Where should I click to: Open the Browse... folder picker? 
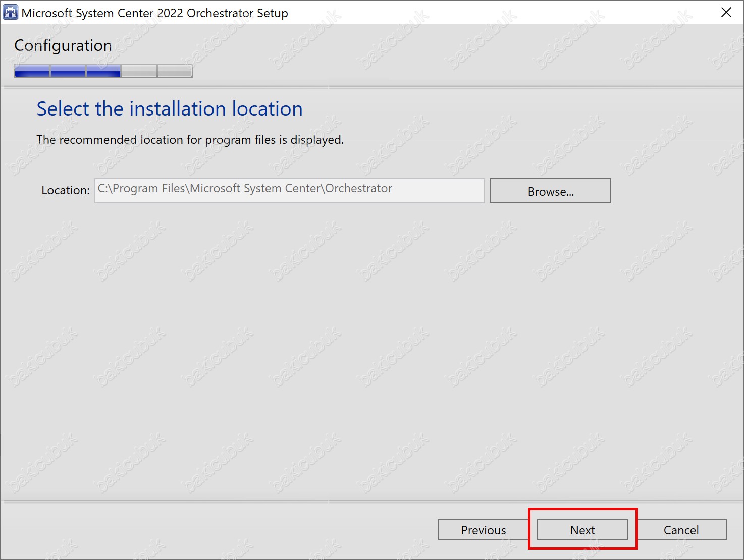tap(551, 191)
